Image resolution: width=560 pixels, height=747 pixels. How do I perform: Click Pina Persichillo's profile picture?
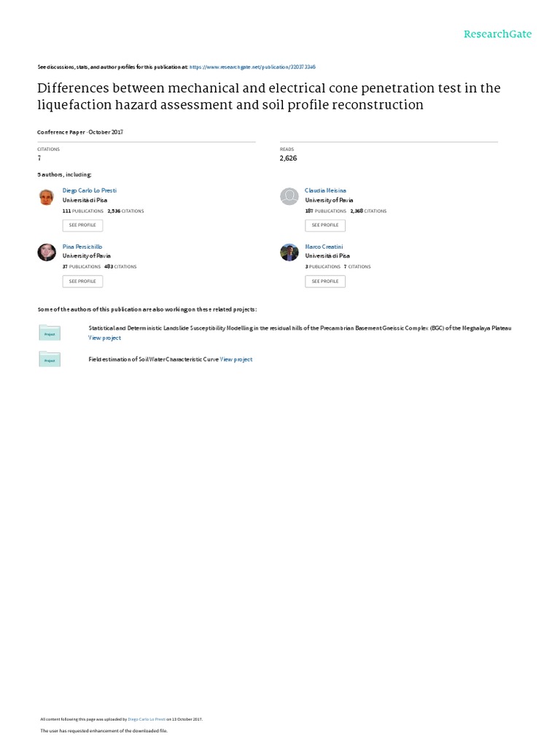[x=46, y=252]
